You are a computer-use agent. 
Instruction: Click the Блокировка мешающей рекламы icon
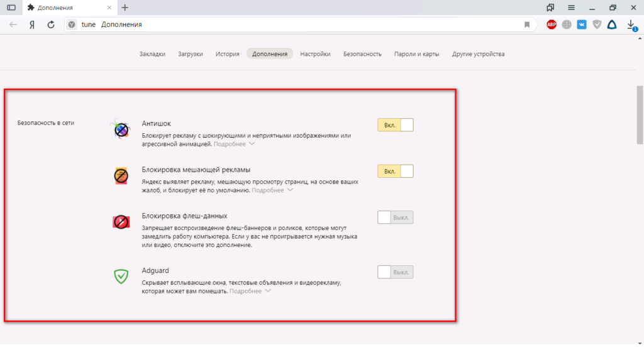pyautogui.click(x=121, y=176)
